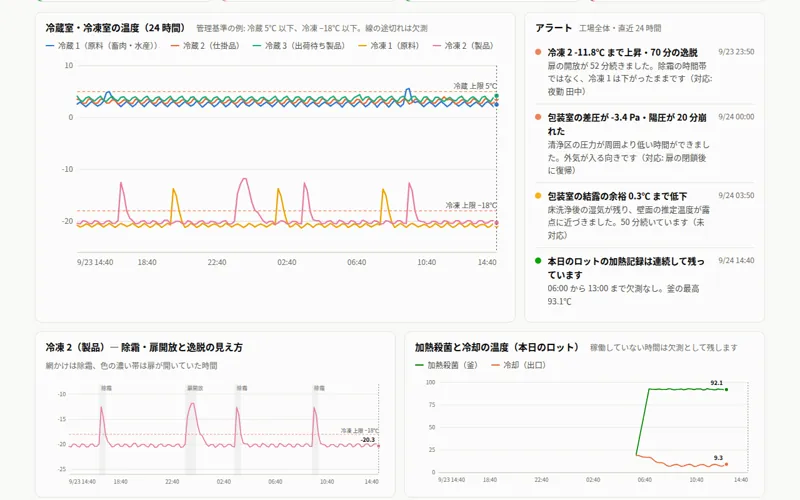Click the panel title 冷凍 2（製品）— 除霜・扉開放と逸脱の見え方
The height and width of the screenshot is (500, 800).
[x=144, y=347]
